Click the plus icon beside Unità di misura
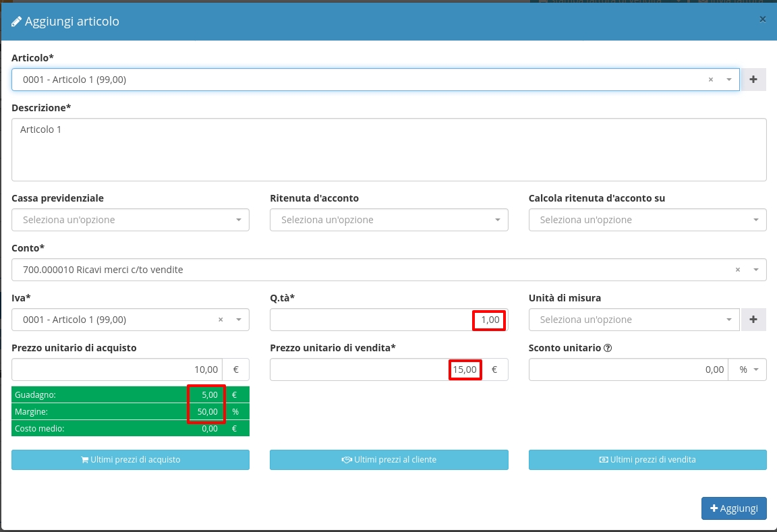Screen dimensions: 777x532 [753, 320]
